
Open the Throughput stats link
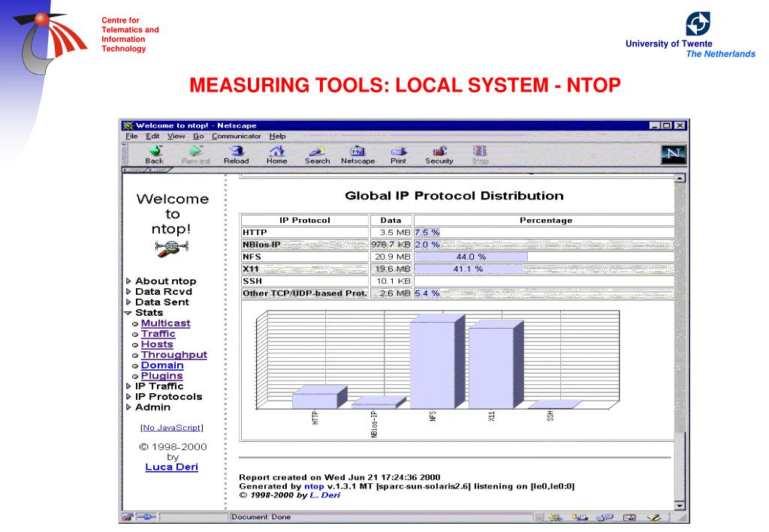[173, 355]
